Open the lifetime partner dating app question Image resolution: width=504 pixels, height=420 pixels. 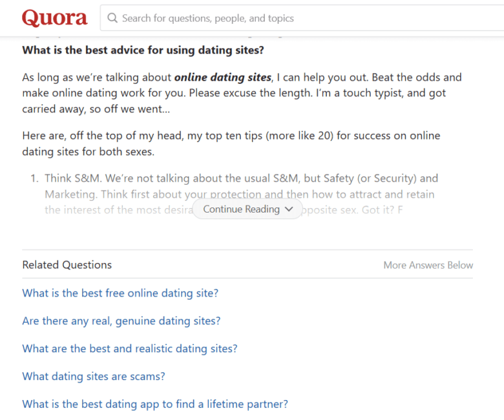click(x=155, y=404)
